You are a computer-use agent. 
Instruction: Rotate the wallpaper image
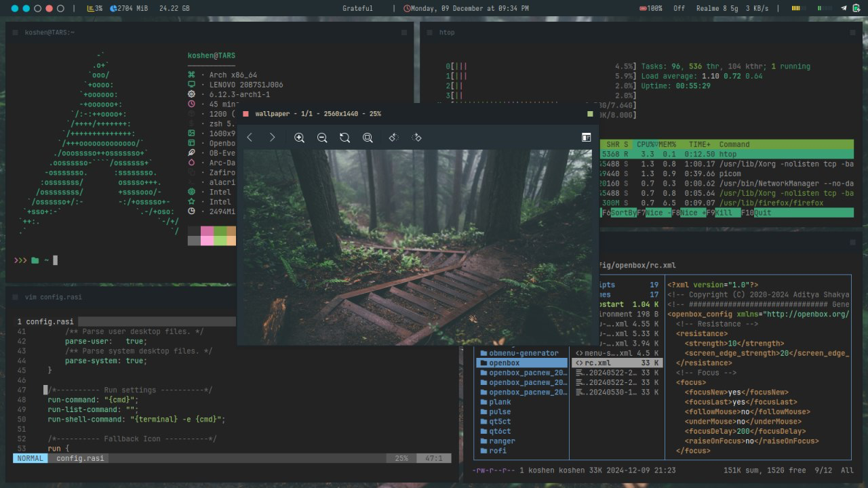pos(344,138)
